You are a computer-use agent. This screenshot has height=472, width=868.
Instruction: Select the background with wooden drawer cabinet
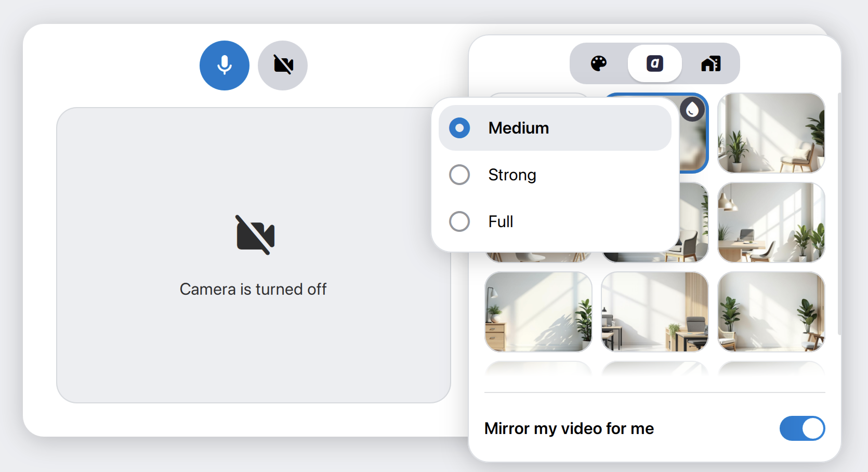tap(538, 312)
